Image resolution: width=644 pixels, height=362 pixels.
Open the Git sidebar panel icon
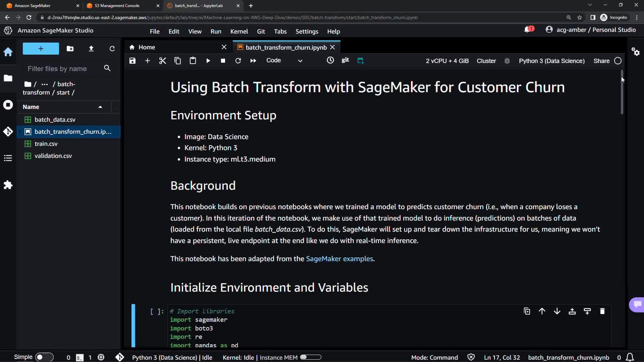(x=8, y=131)
